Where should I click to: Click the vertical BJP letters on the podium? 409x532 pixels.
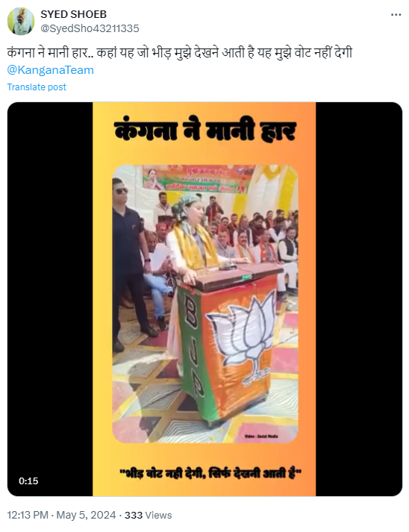[x=194, y=344]
